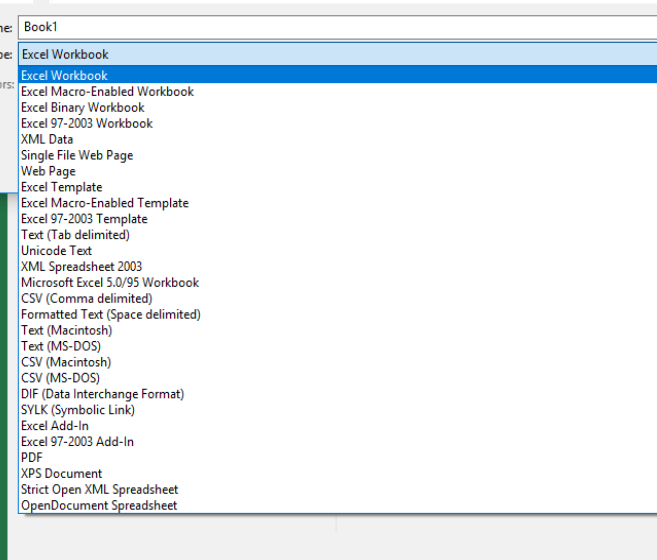The width and height of the screenshot is (657, 560).
Task: Select DIF (Data Interchange Format)
Action: click(338, 394)
